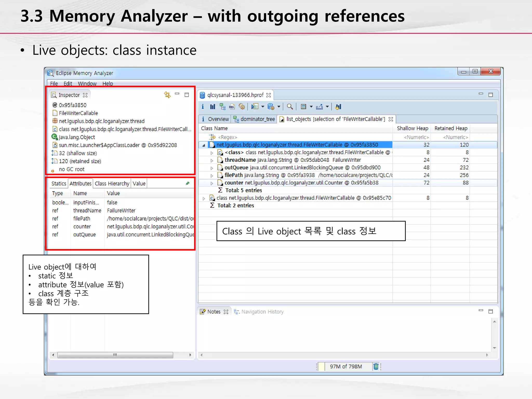Run garbage collector trash icon
Viewport: 532px width, 399px height.
tap(376, 367)
